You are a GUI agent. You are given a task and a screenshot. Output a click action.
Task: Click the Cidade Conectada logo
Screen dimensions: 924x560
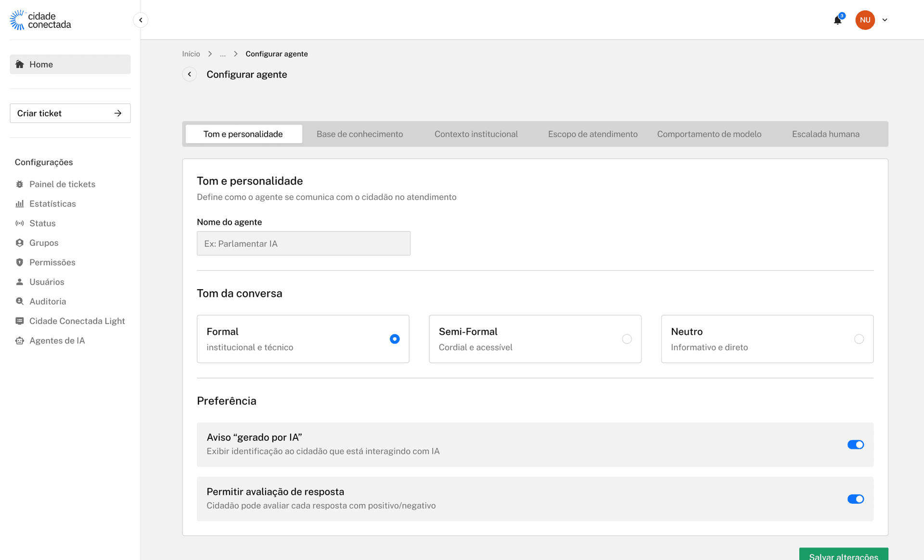tap(40, 20)
